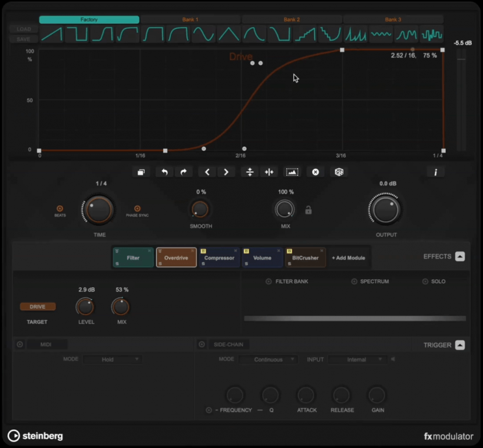The height and width of the screenshot is (448, 483).
Task: Collapse the EFFECTS panel
Action: 459,256
